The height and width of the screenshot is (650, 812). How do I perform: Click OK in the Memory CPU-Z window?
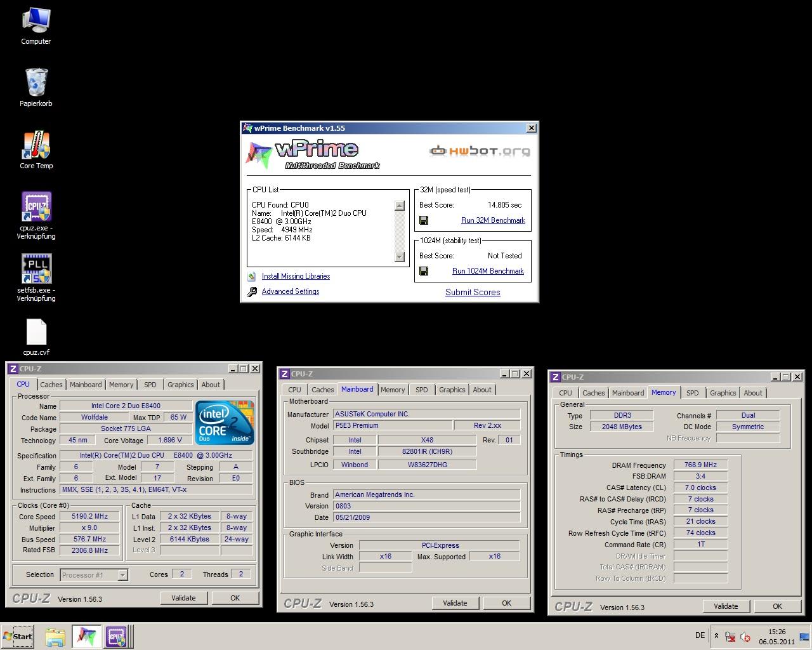tap(777, 606)
